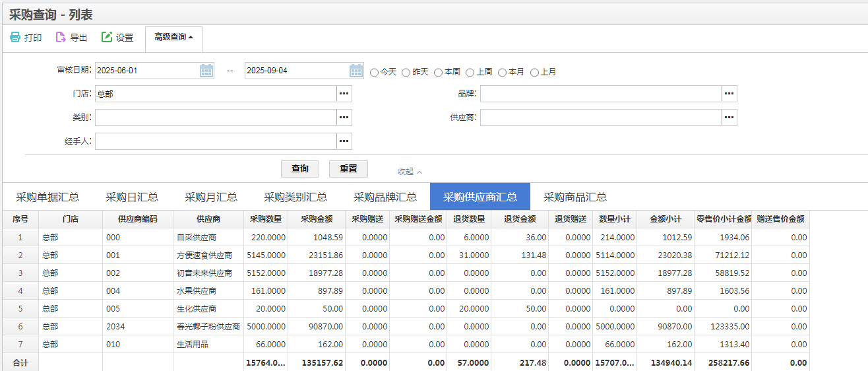Select the 本周 radio button
The height and width of the screenshot is (371, 868).
click(x=439, y=72)
